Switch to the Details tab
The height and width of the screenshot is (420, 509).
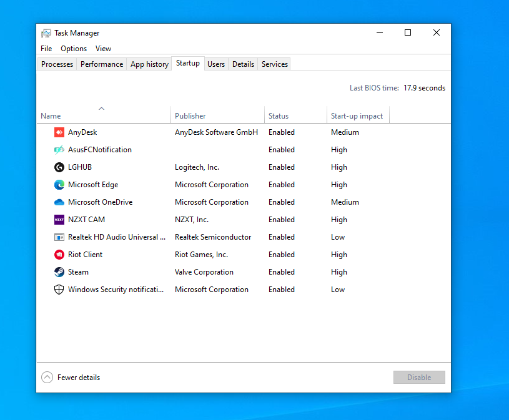coord(243,64)
